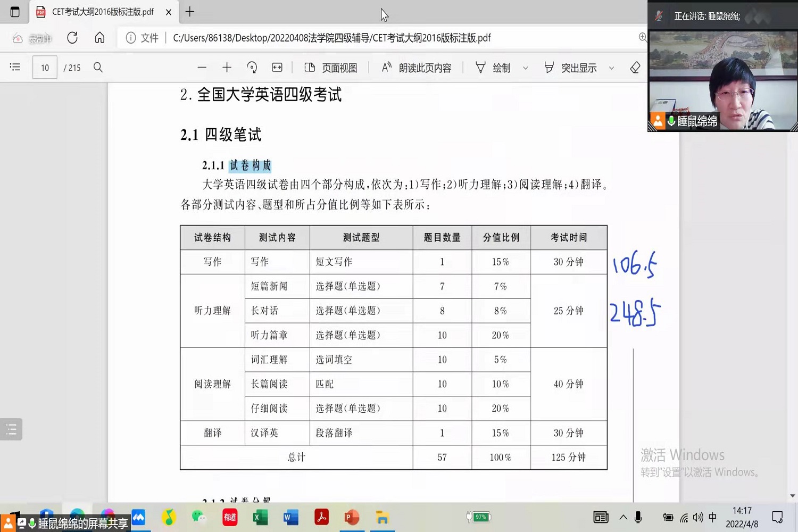Select the eraser tool

(635, 68)
